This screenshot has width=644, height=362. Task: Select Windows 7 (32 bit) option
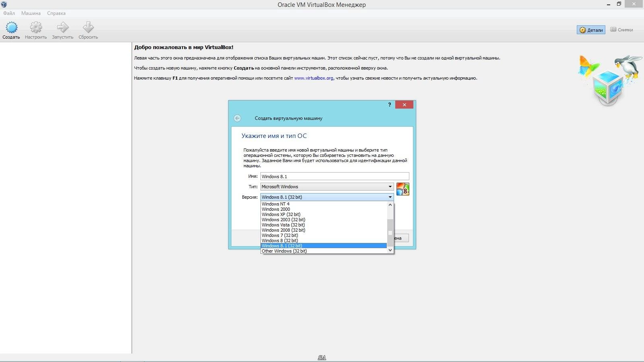[324, 235]
